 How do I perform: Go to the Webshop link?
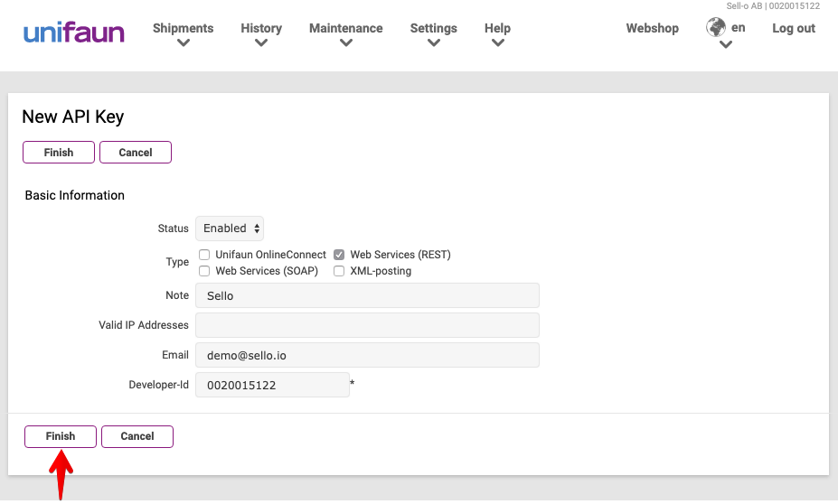click(652, 28)
